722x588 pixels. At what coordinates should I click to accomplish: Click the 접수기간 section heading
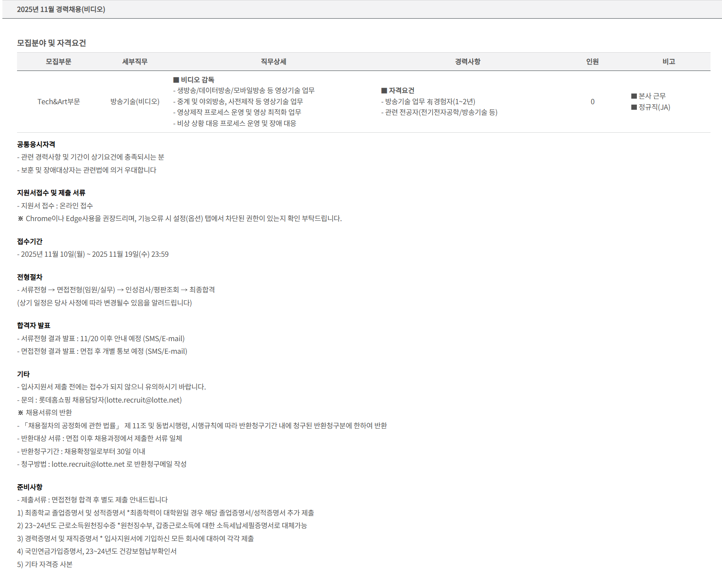click(x=30, y=242)
